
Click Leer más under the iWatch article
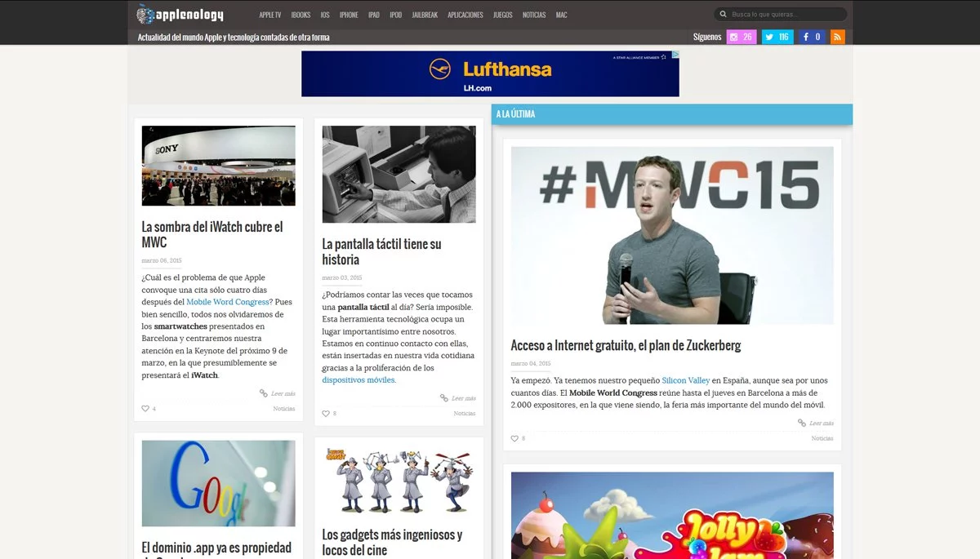(283, 393)
